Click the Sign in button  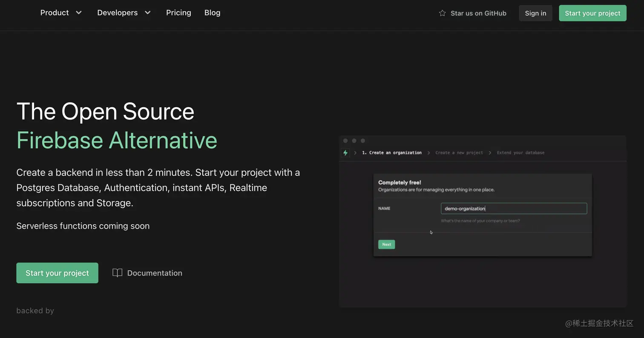tap(535, 13)
